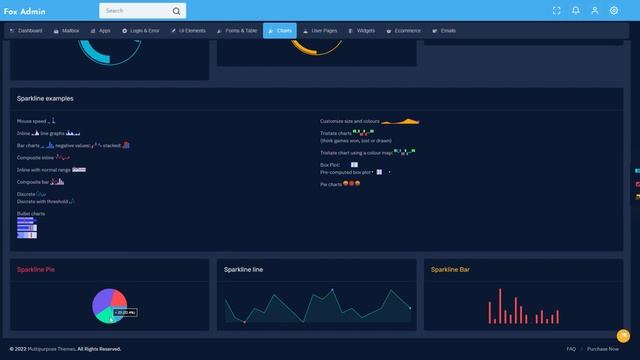
Task: Open the Forms & Table menu
Action: click(237, 31)
